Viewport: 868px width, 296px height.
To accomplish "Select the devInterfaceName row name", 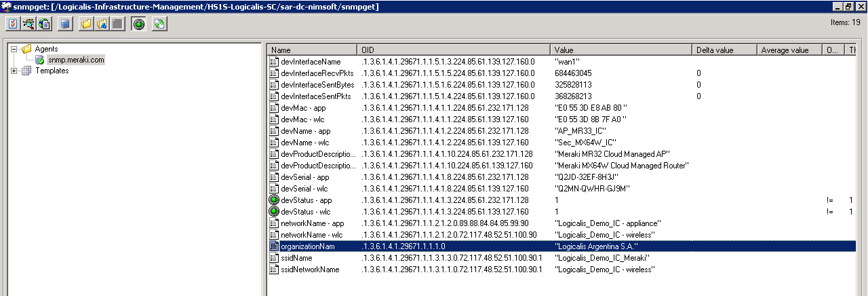I will click(311, 62).
